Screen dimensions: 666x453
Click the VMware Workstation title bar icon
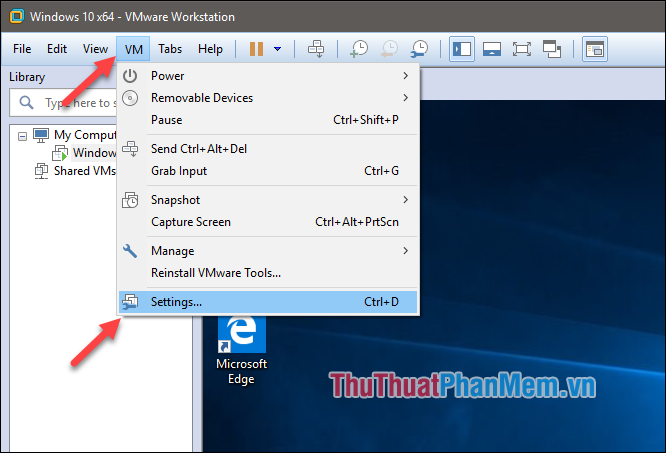17,16
